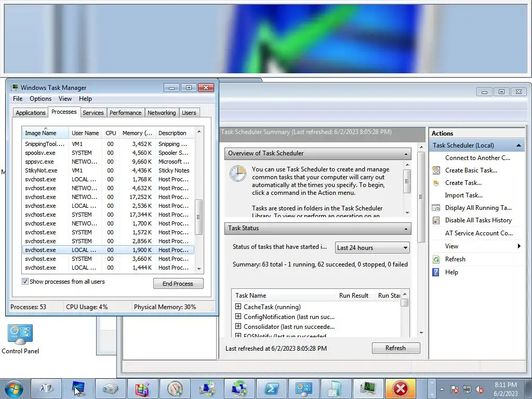Collapse the Task Status section

(406, 229)
